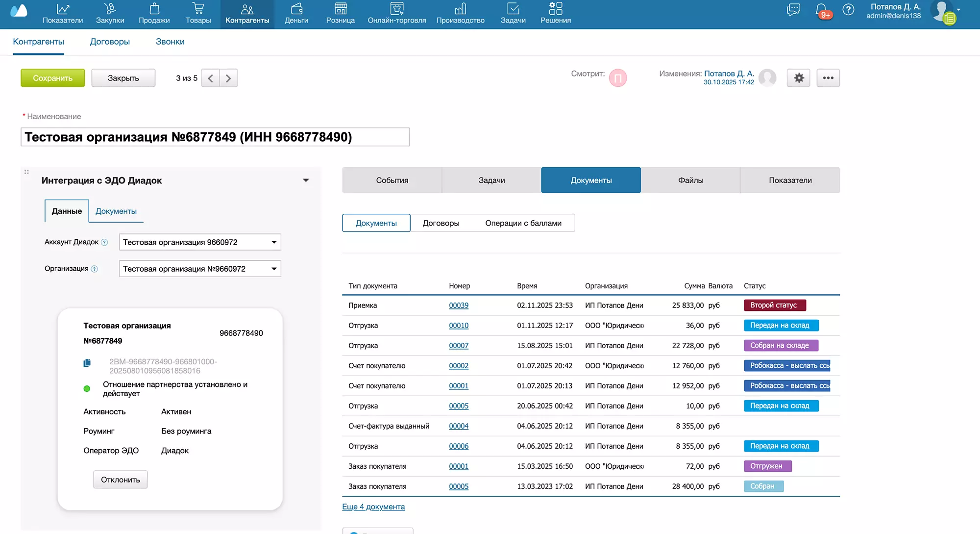This screenshot has width=980, height=534.
Task: Go to next counterparty arrow
Action: (228, 78)
